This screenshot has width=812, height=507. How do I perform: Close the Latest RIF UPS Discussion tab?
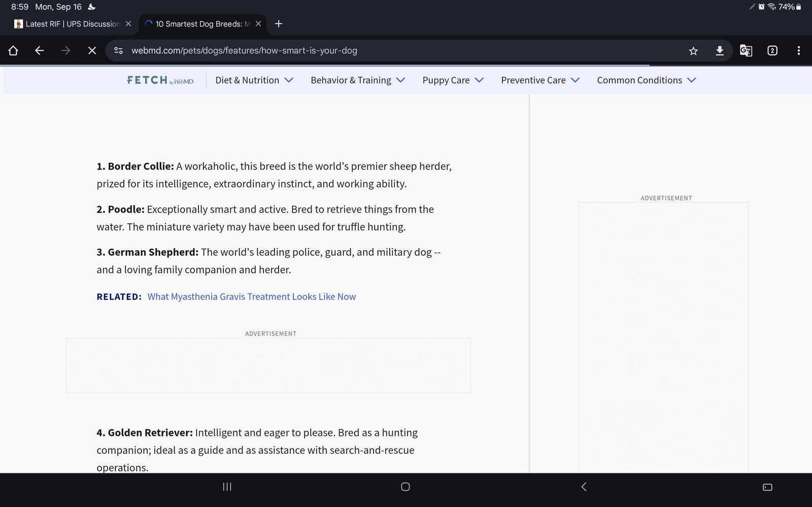tap(128, 24)
